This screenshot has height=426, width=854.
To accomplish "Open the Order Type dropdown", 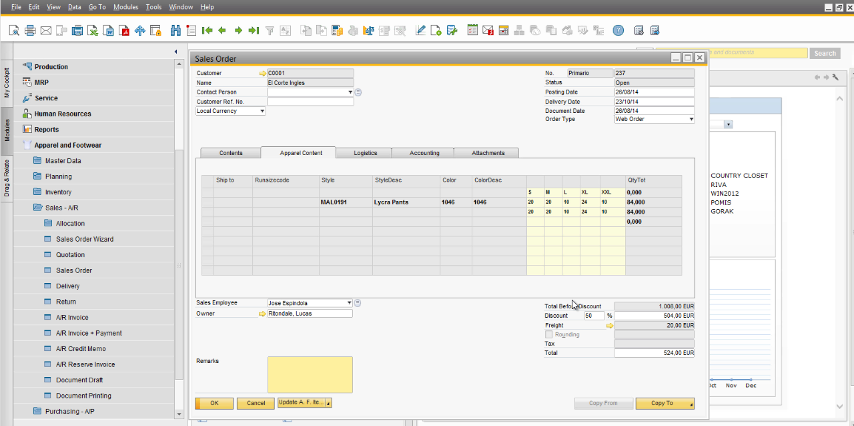I will (x=690, y=119).
